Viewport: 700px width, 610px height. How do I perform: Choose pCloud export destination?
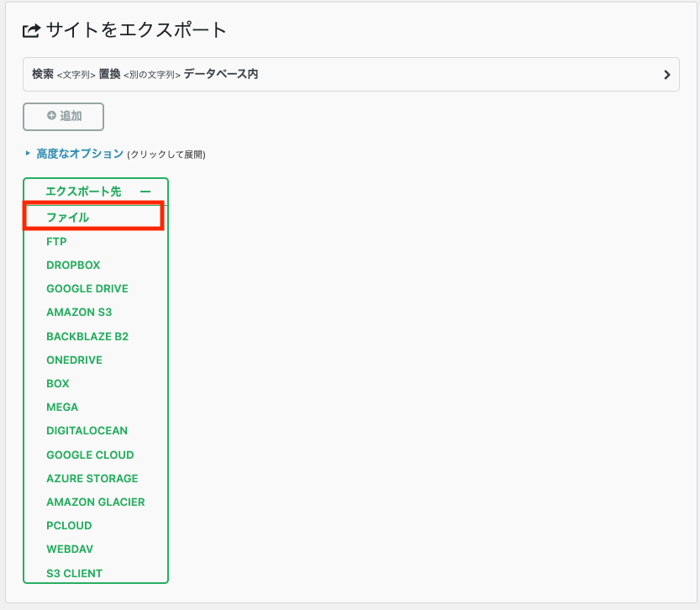click(x=69, y=525)
